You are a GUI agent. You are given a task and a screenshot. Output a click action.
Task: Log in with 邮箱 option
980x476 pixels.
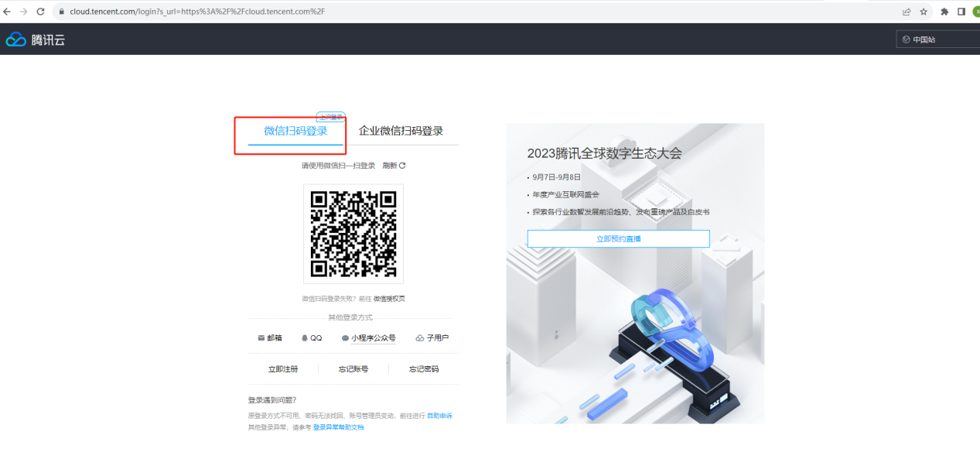(x=270, y=338)
